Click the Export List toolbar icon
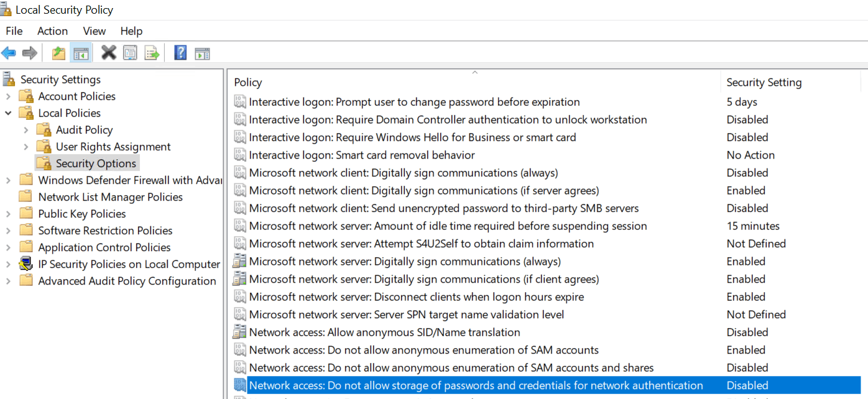This screenshot has height=399, width=868. click(x=151, y=52)
